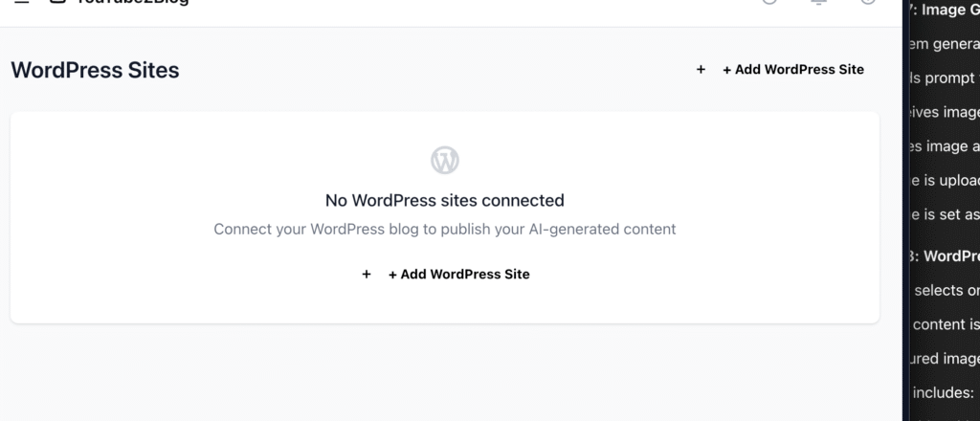Image resolution: width=980 pixels, height=421 pixels.
Task: Click the circular icon left of the bell
Action: 770,2
